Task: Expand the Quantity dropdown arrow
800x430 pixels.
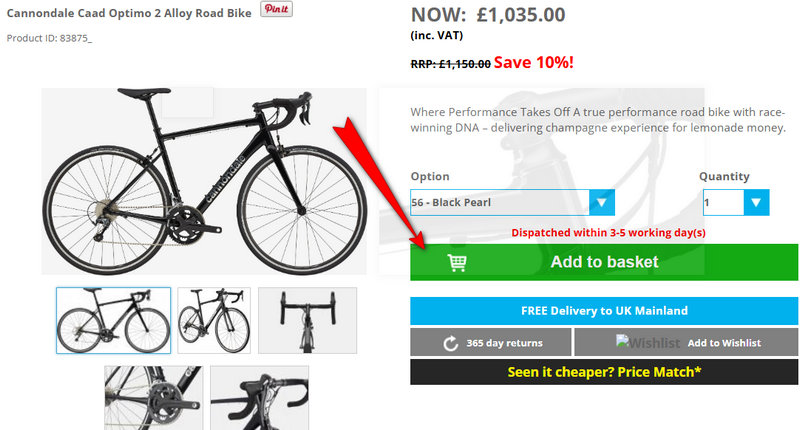Action: click(x=757, y=203)
